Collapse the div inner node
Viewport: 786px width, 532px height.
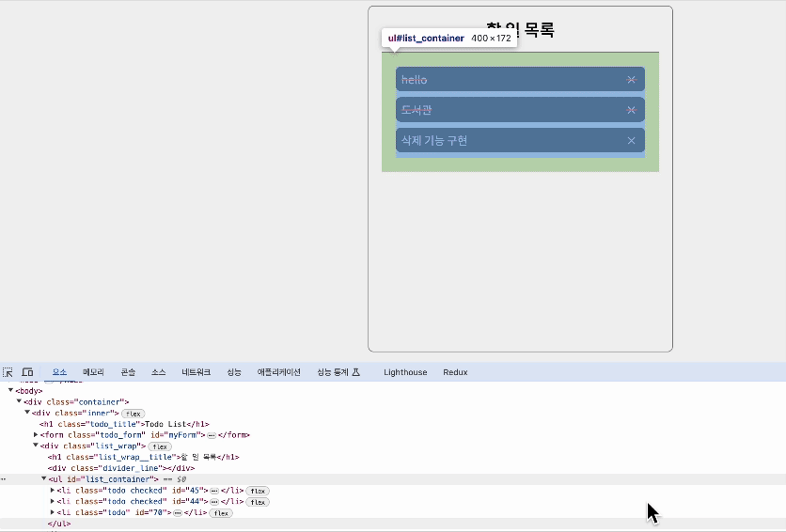coord(27,413)
